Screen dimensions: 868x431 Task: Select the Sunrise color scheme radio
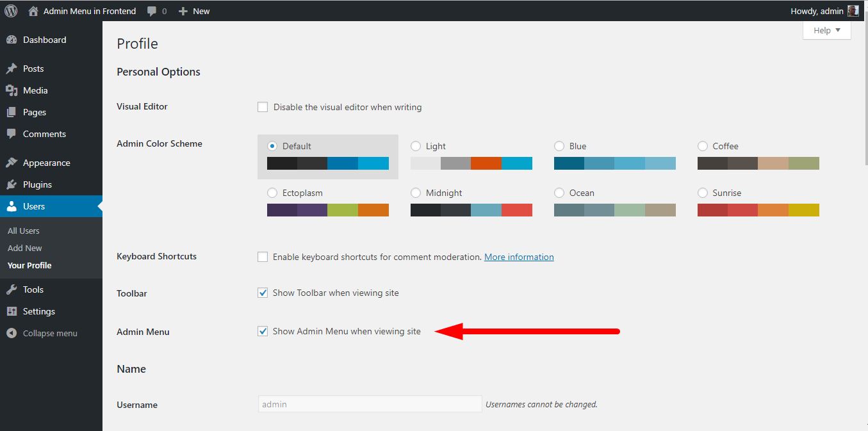[703, 193]
